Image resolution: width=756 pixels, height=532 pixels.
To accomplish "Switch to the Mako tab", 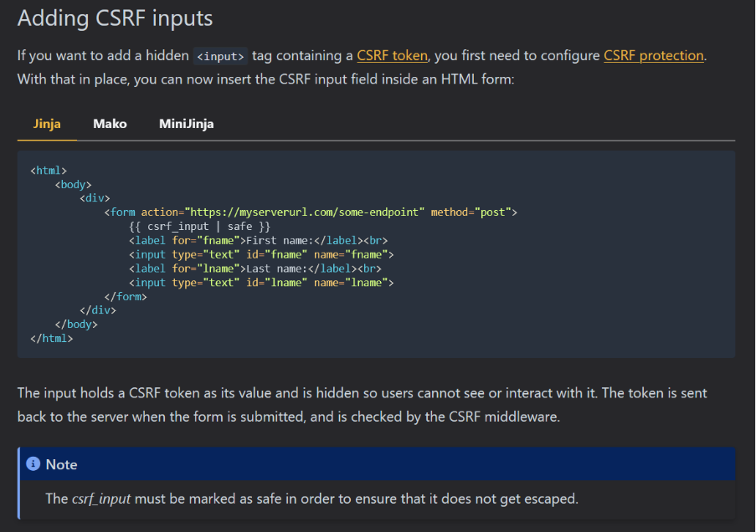I will [x=110, y=124].
